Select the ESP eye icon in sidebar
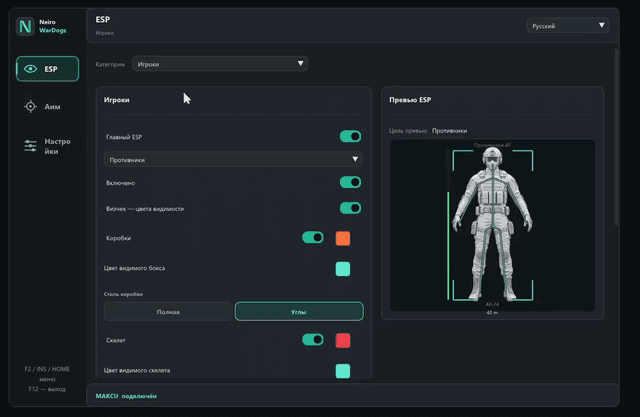640x417 pixels. tap(31, 69)
